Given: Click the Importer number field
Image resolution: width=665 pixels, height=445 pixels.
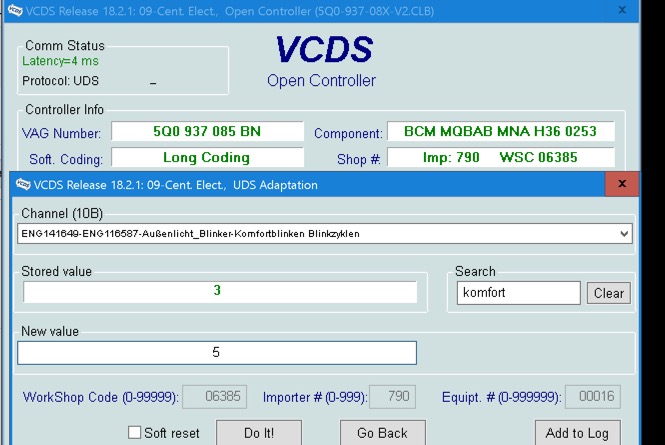Looking at the screenshot, I should coord(392,396).
